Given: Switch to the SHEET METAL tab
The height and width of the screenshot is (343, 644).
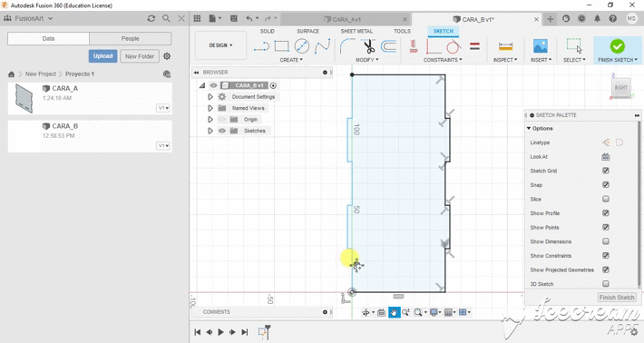Looking at the screenshot, I should [x=356, y=31].
